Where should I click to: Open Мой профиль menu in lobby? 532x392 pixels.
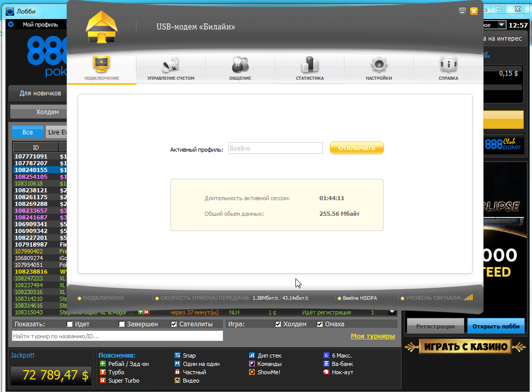(40, 24)
